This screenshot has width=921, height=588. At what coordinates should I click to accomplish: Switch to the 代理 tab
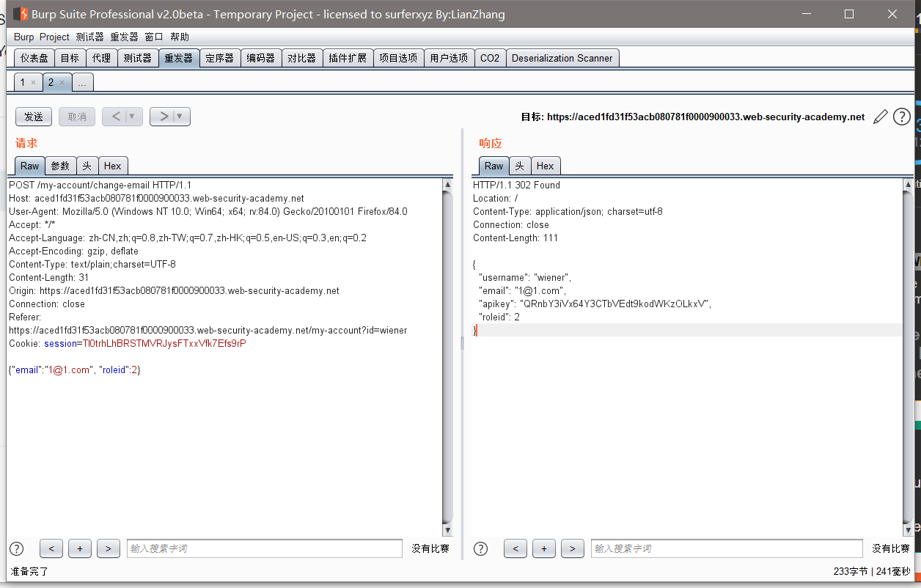101,58
